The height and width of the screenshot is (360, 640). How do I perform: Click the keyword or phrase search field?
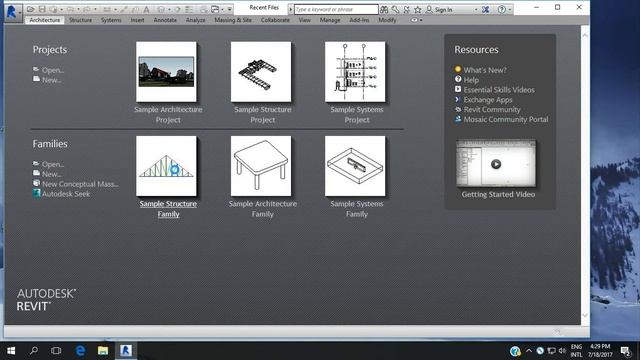(336, 9)
